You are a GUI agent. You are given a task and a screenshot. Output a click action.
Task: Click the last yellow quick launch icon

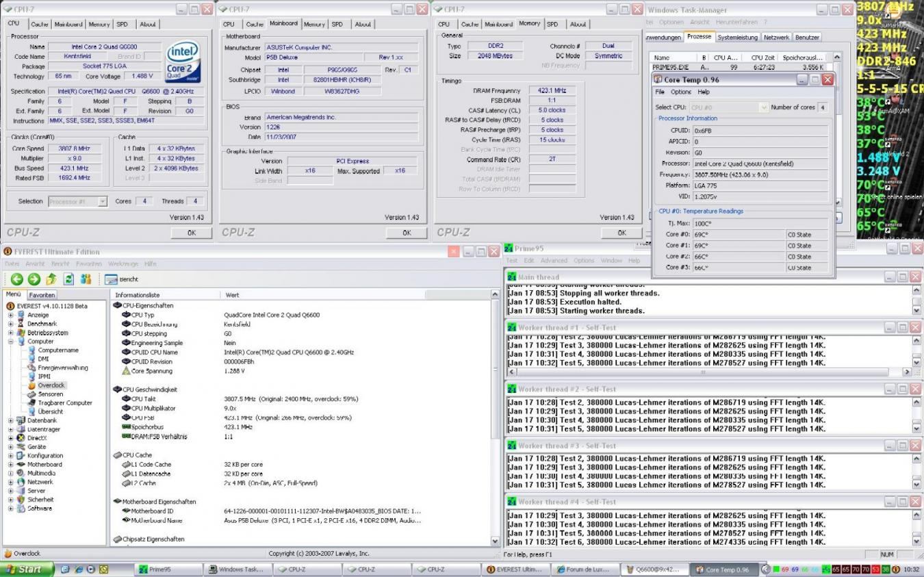click(103, 569)
